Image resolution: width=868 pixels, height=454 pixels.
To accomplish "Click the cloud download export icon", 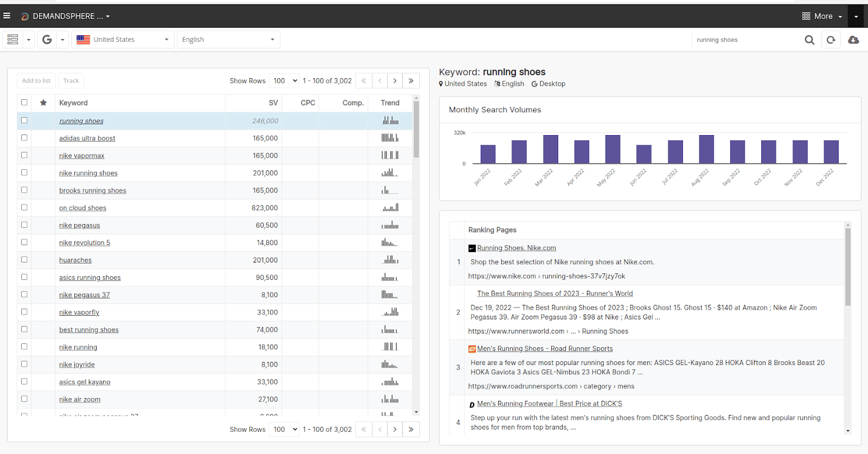I will coord(853,40).
